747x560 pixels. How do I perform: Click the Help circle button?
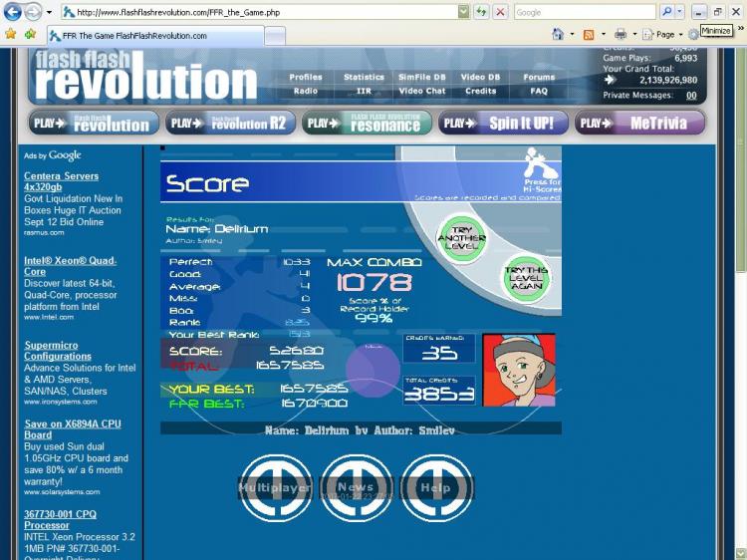pyautogui.click(x=436, y=488)
